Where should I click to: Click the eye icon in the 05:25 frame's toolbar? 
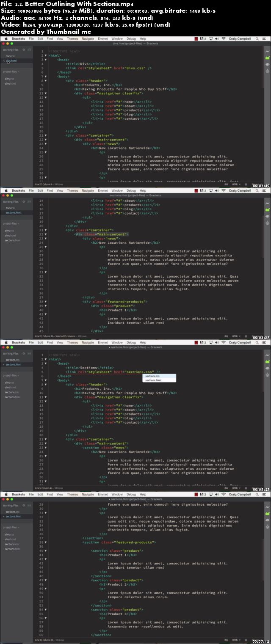click(267, 368)
